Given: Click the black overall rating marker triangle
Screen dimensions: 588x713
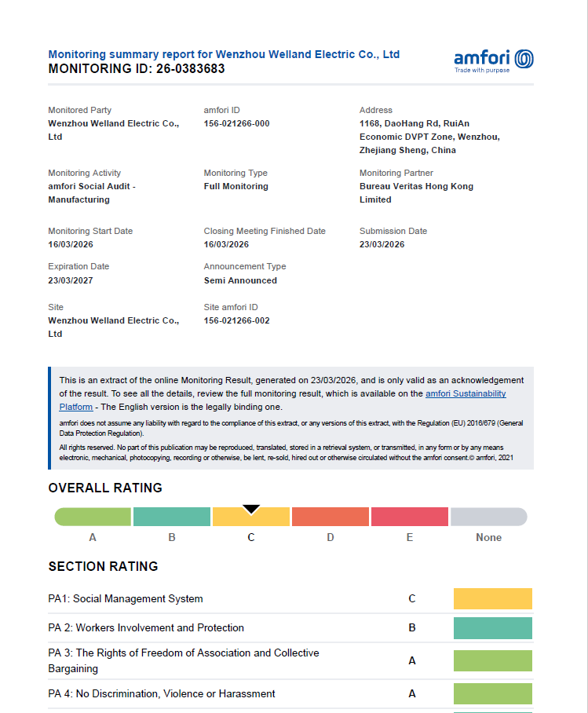Looking at the screenshot, I should click(251, 510).
